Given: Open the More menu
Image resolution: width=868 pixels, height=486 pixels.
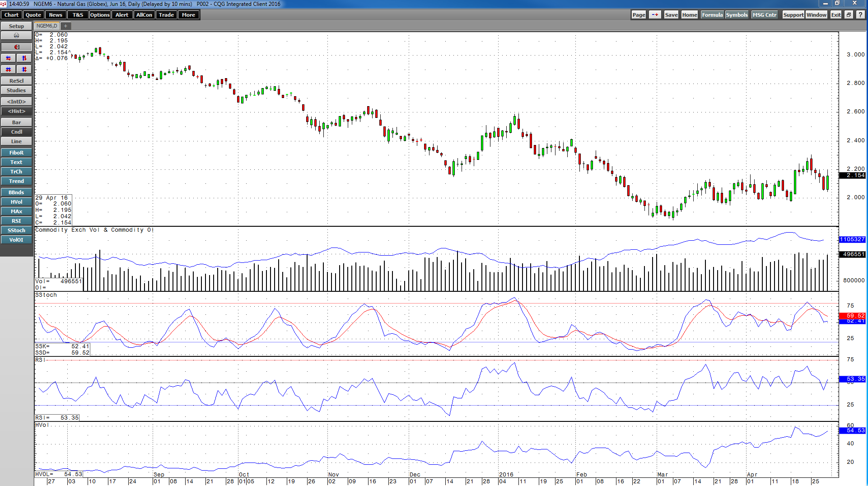Looking at the screenshot, I should [x=188, y=14].
